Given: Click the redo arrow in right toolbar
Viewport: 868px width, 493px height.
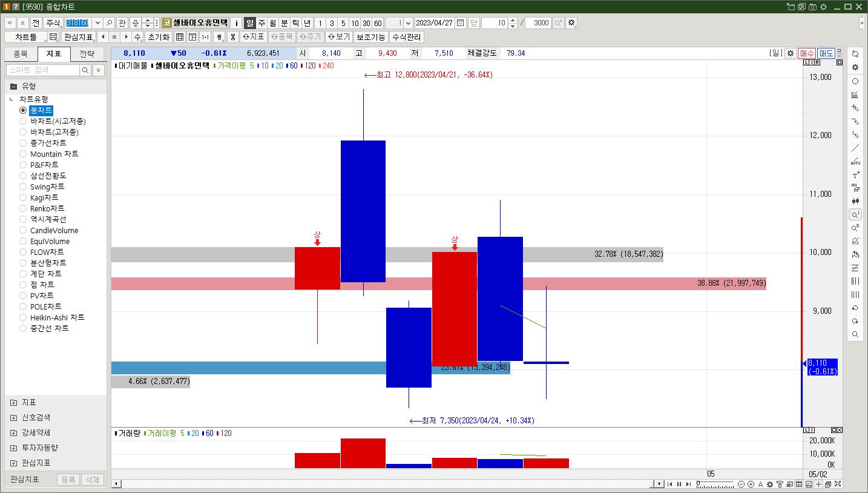Looking at the screenshot, I should tap(855, 321).
